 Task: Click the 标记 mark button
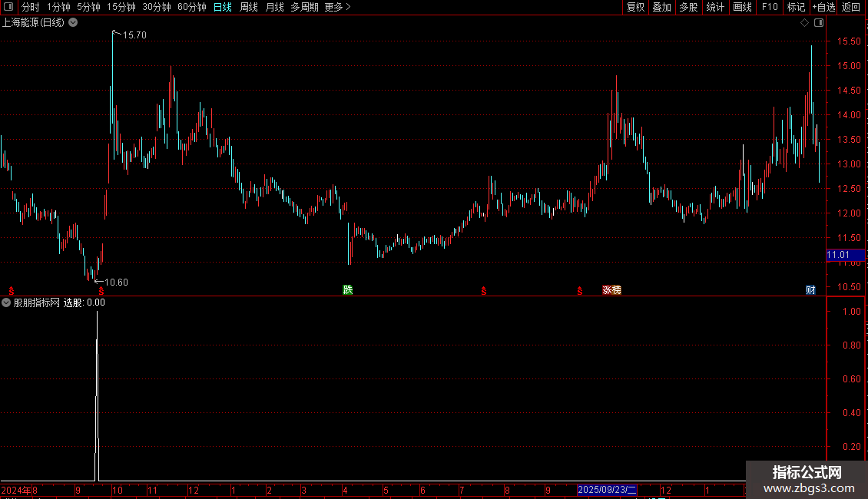coord(796,7)
